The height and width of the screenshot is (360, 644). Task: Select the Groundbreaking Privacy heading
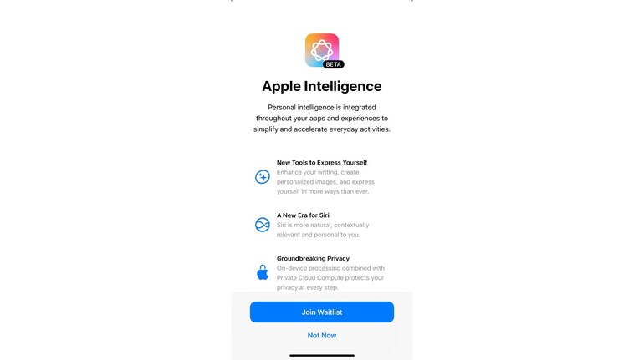point(313,258)
